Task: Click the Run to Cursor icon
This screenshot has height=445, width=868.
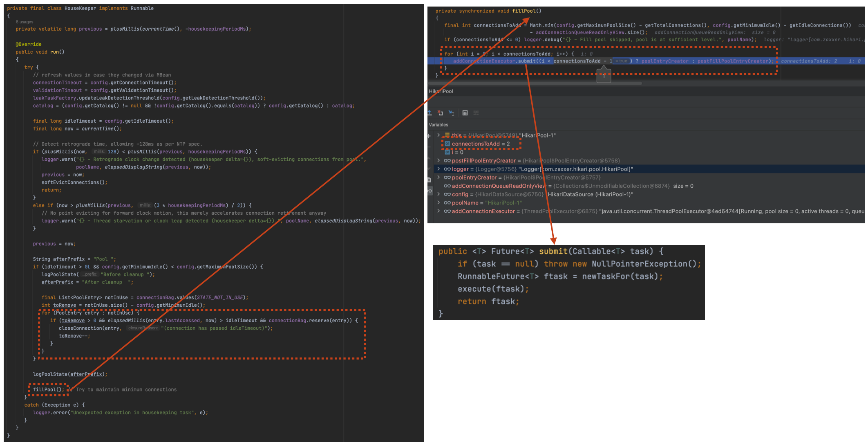Action: point(451,113)
